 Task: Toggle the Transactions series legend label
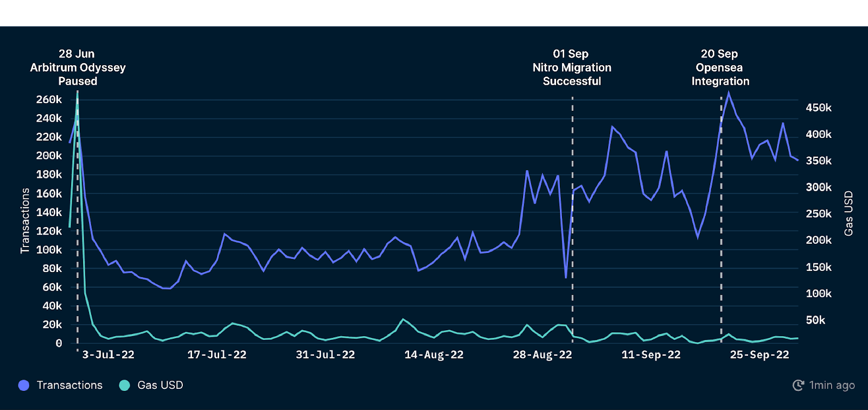point(69,385)
